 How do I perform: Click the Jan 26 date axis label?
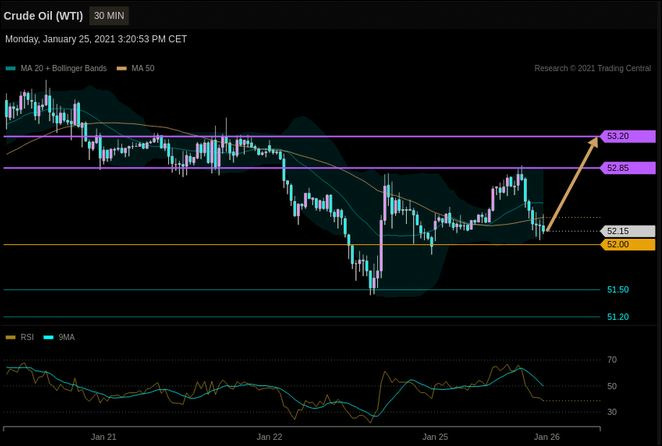pyautogui.click(x=547, y=437)
